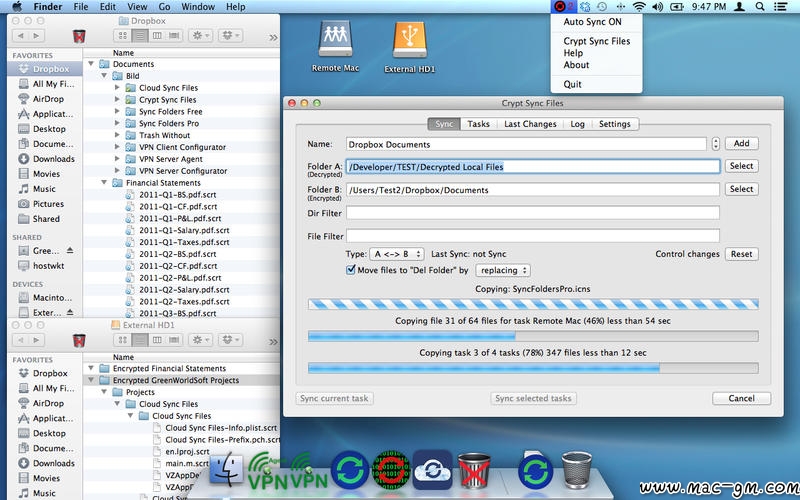Launch Finder from the Dock
800x500 pixels.
click(227, 469)
